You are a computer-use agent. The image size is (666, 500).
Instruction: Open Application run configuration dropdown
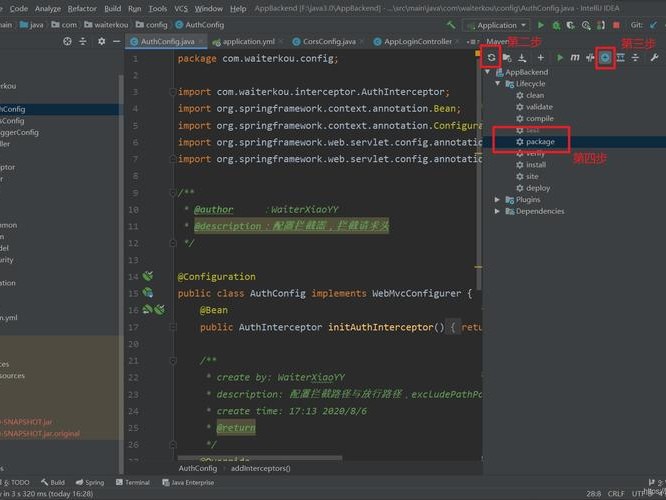click(x=496, y=25)
